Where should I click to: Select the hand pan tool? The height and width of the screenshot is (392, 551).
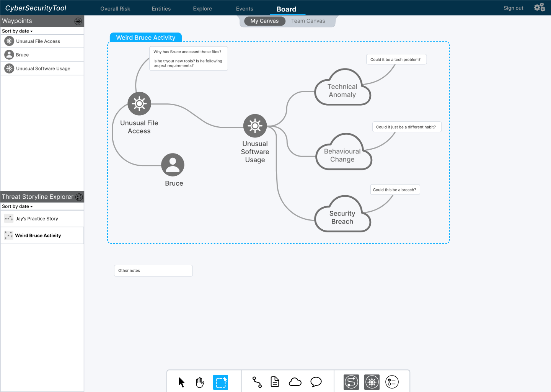tap(200, 382)
